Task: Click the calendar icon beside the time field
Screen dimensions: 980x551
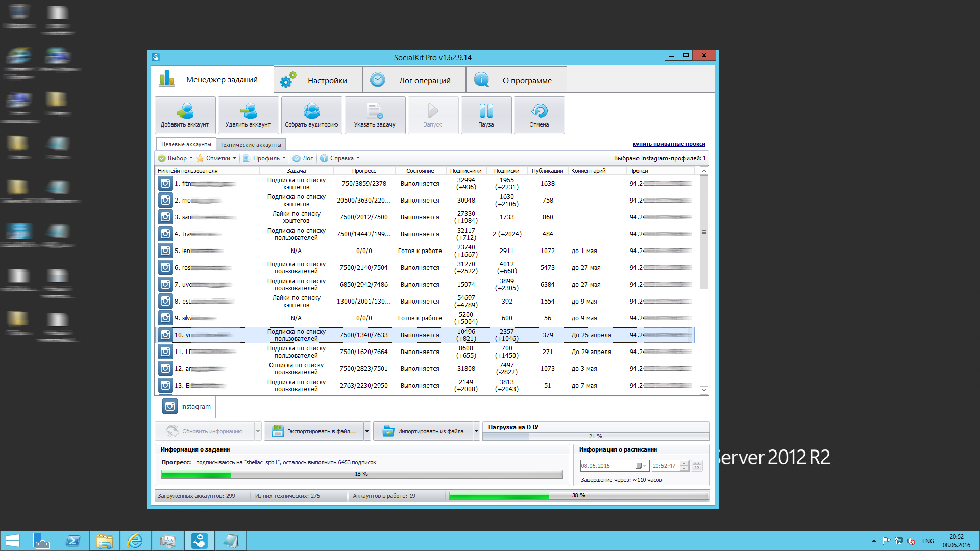Action: click(697, 466)
